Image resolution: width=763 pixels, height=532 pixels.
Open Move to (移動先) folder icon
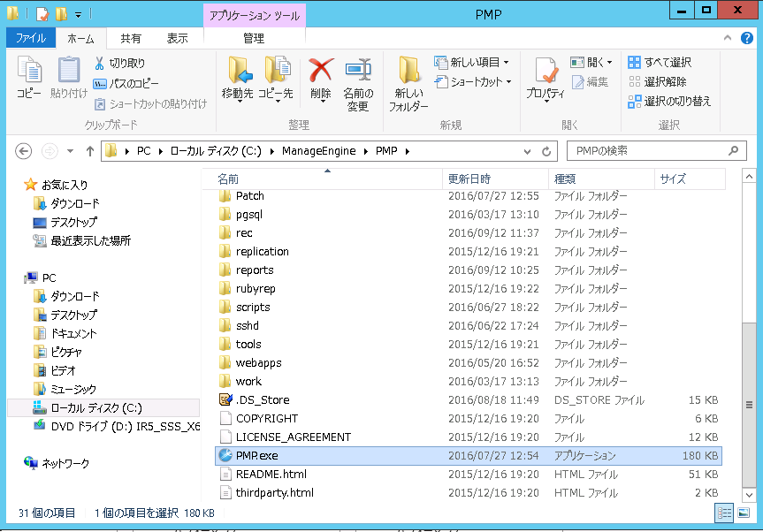click(240, 71)
